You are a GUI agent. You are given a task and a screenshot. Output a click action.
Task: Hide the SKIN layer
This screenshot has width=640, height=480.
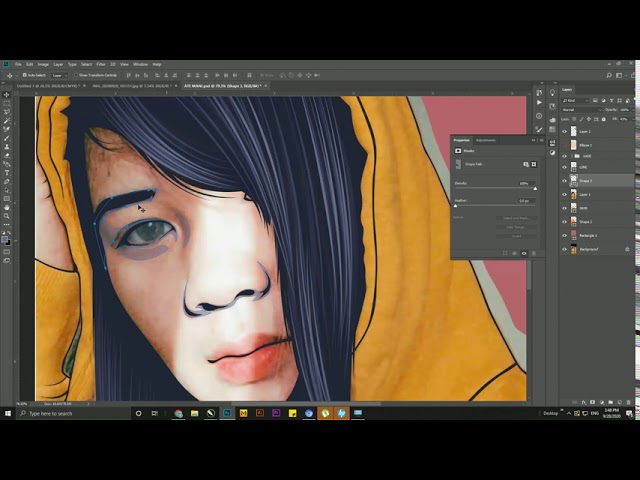coord(564,208)
